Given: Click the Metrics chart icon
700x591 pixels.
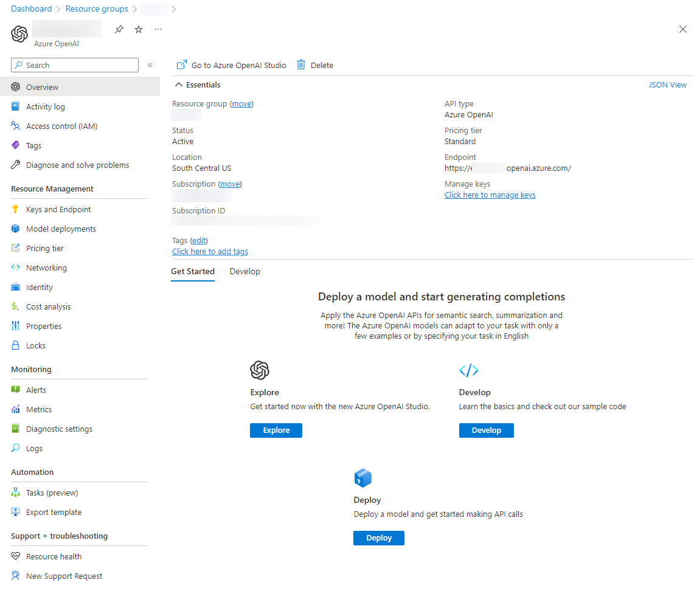Looking at the screenshot, I should (x=16, y=409).
